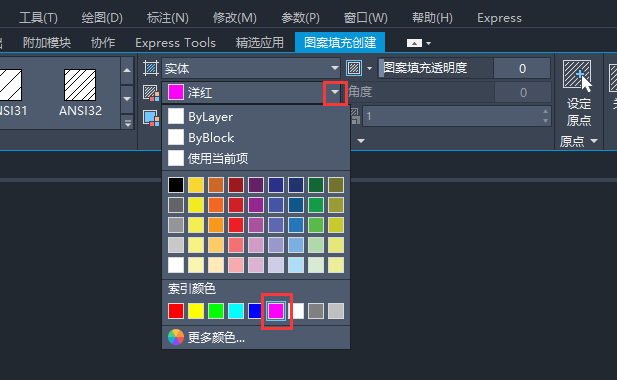The width and height of the screenshot is (617, 380).
Task: Click the 角度 value field
Action: tap(523, 92)
